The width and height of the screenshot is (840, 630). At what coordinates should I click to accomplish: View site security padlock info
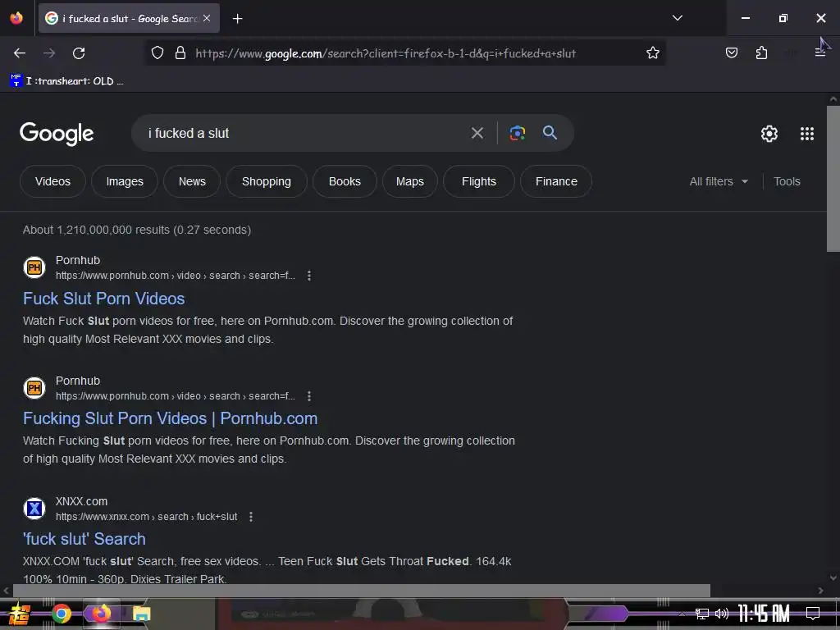180,53
